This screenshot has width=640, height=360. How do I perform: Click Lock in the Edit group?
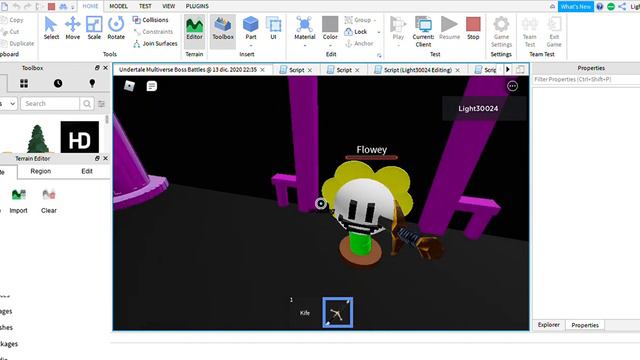[x=356, y=31]
